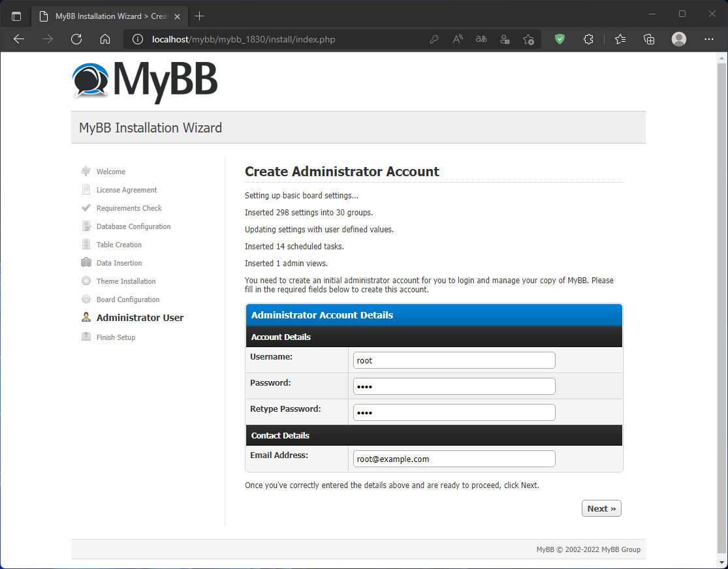Click the 'Inserted 14 scheduled tasks.' text

294,247
